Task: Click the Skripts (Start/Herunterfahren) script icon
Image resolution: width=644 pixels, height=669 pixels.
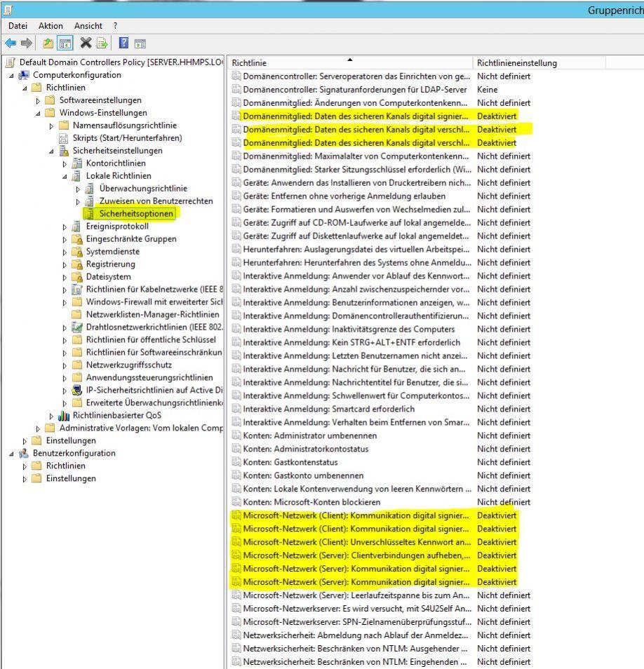Action: 64,138
